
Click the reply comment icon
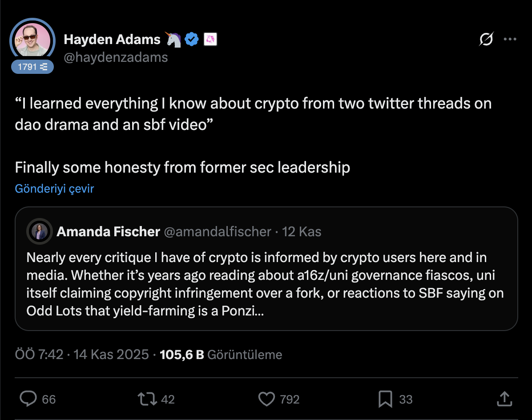pyautogui.click(x=28, y=399)
